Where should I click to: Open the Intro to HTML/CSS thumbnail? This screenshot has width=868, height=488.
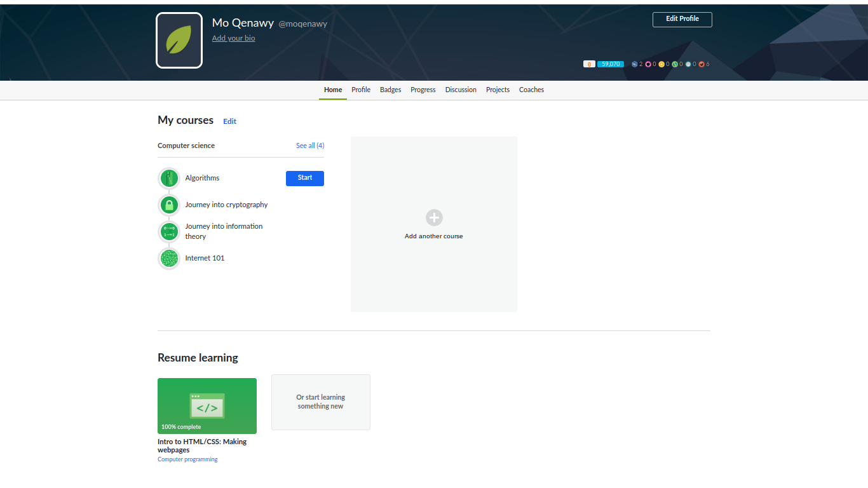[207, 406]
